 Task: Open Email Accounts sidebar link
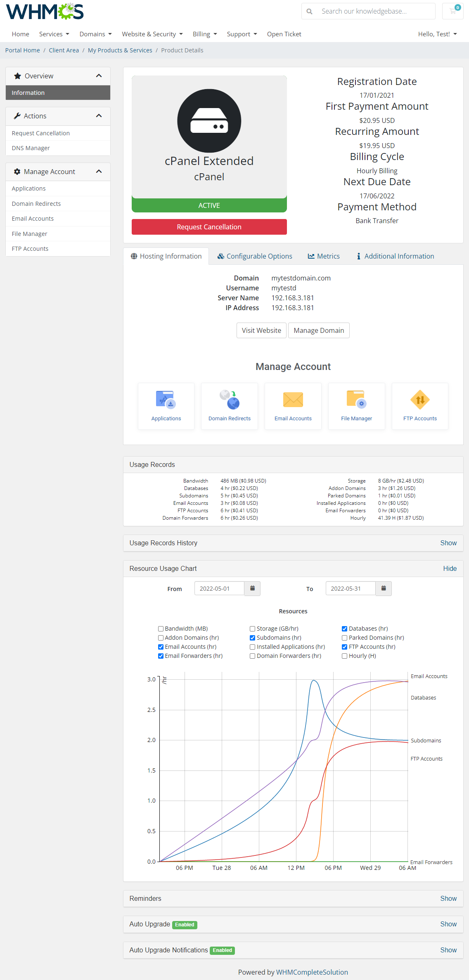pyautogui.click(x=58, y=219)
